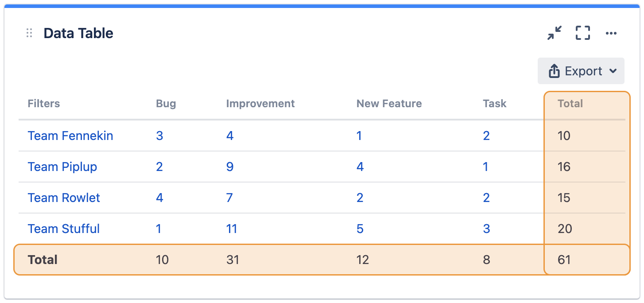
Task: Click the drag handle beside Data Table
Action: 29,33
